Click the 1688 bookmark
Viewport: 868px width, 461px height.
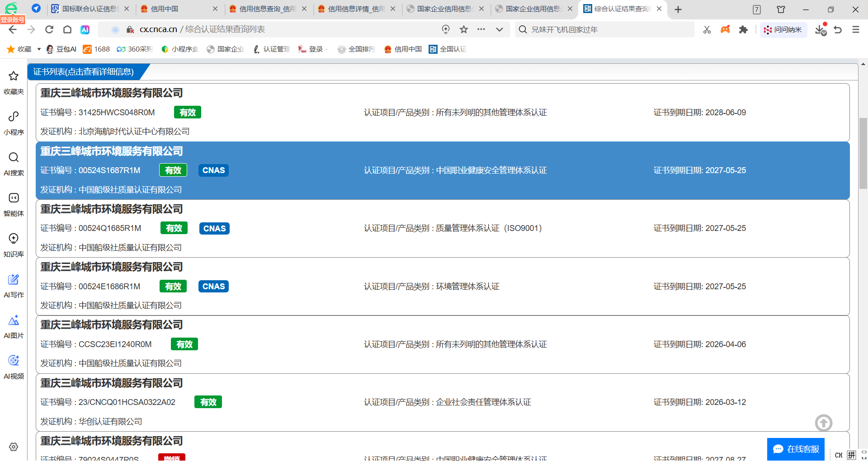96,49
